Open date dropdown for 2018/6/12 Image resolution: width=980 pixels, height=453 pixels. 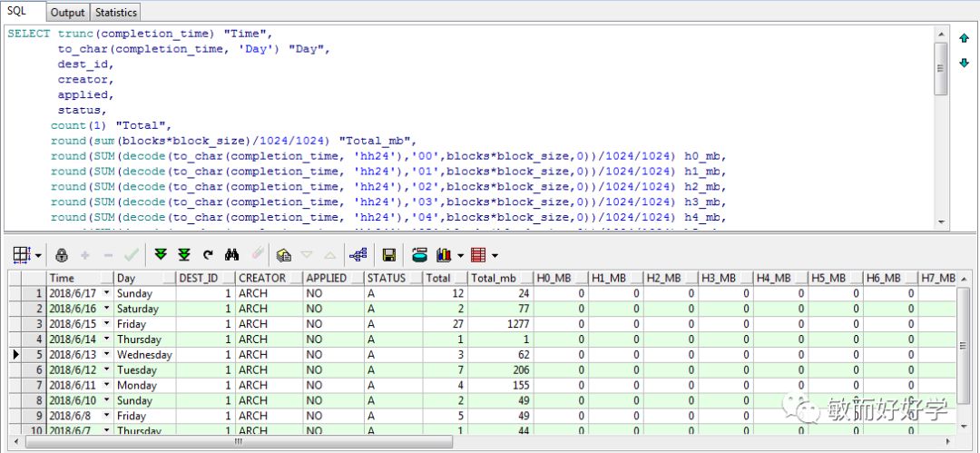107,369
